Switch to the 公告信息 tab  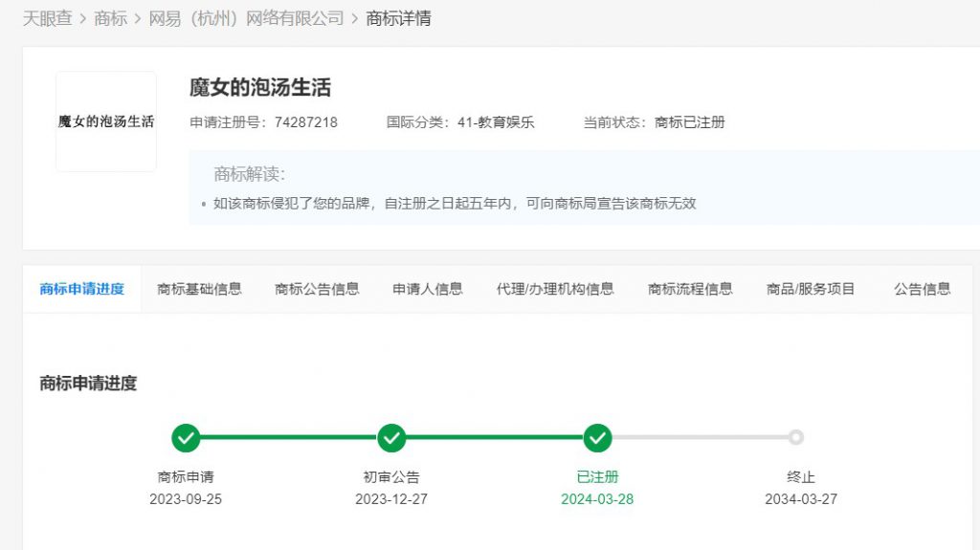point(922,289)
